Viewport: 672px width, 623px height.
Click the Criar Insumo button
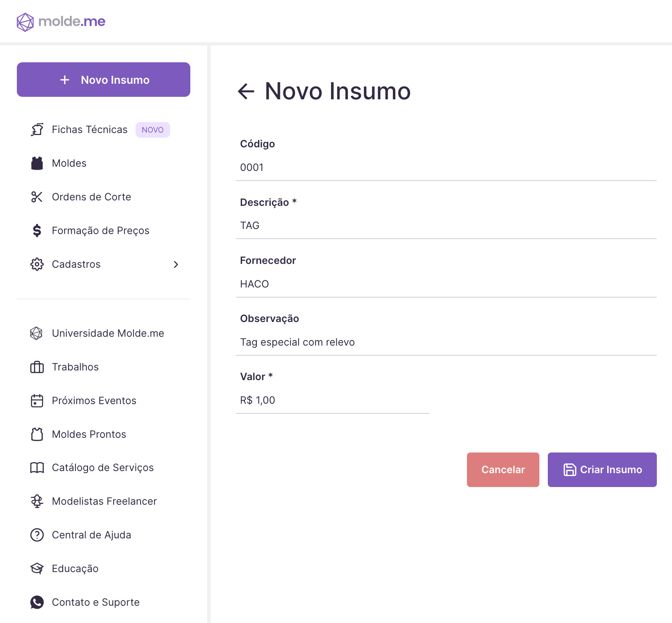click(x=602, y=470)
